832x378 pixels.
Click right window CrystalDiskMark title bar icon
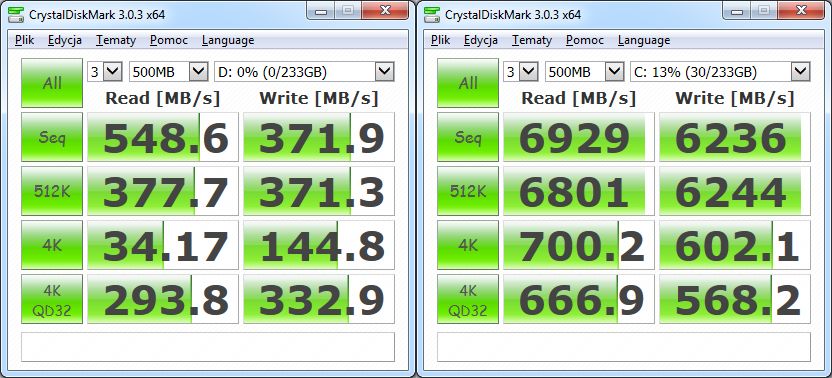pos(432,14)
